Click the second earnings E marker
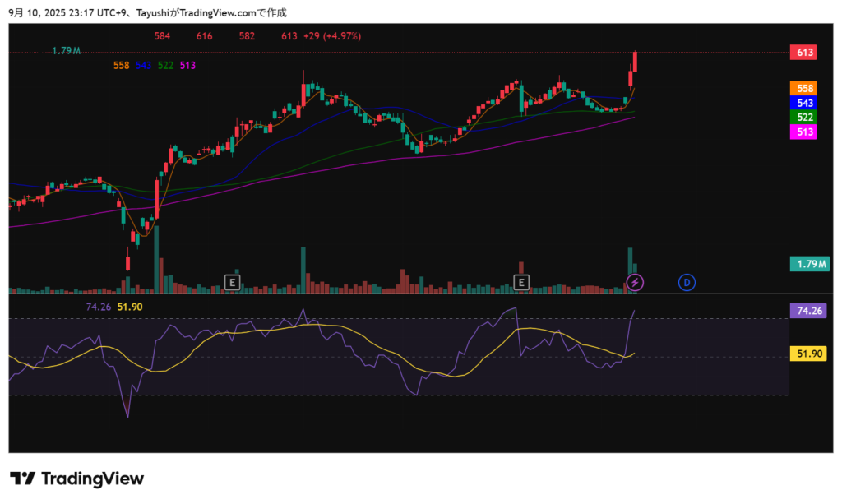Viewport: 842px width, 504px height. (520, 283)
